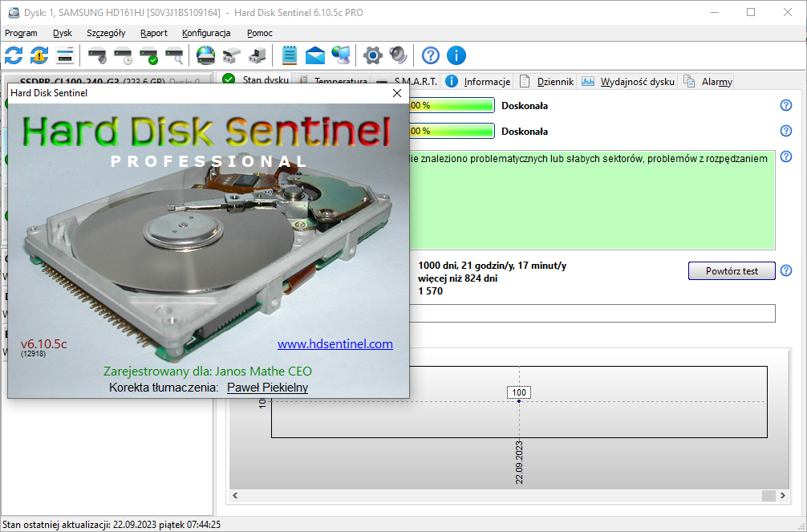This screenshot has height=532, width=807.
Task: Switch to the Alarmy tab
Action: (708, 81)
